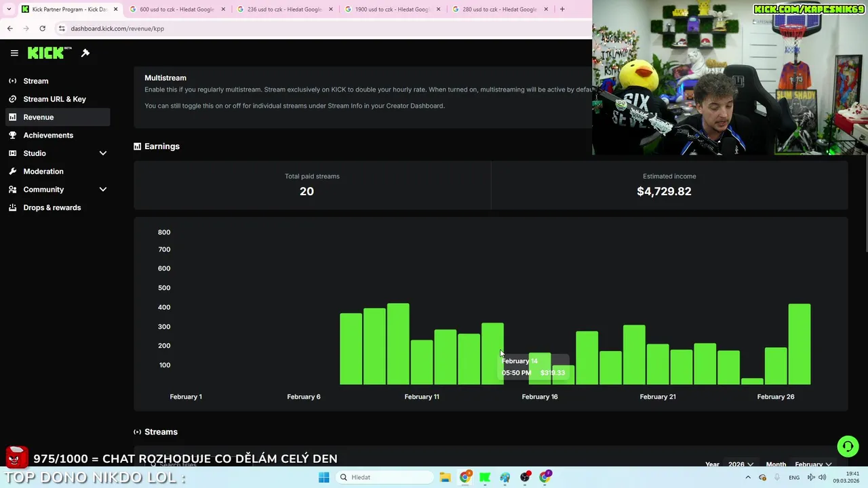Open the Achievements page
Screen dimensions: 868x488
point(57,135)
